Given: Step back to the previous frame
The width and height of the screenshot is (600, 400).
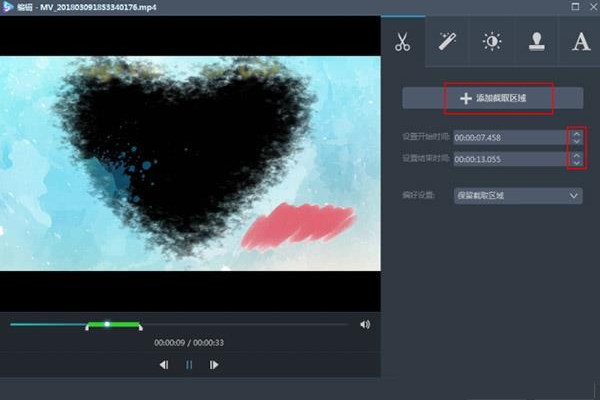Looking at the screenshot, I should (164, 365).
